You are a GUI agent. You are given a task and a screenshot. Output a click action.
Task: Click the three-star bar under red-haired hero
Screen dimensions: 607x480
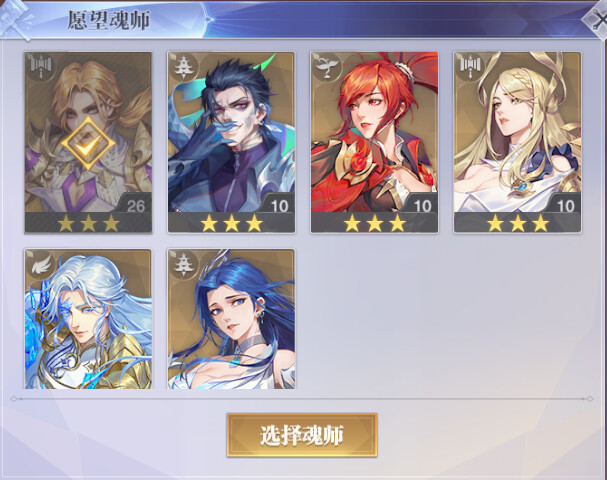[374, 223]
